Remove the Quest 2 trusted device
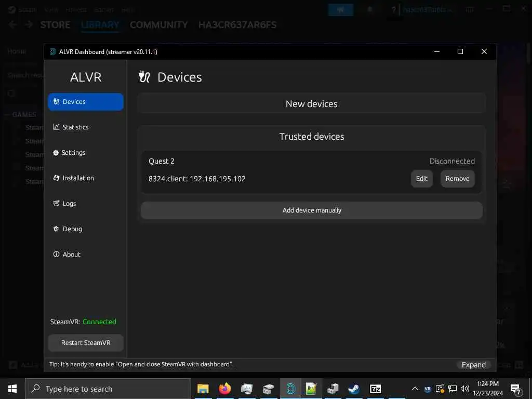The width and height of the screenshot is (532, 399). pos(457,179)
